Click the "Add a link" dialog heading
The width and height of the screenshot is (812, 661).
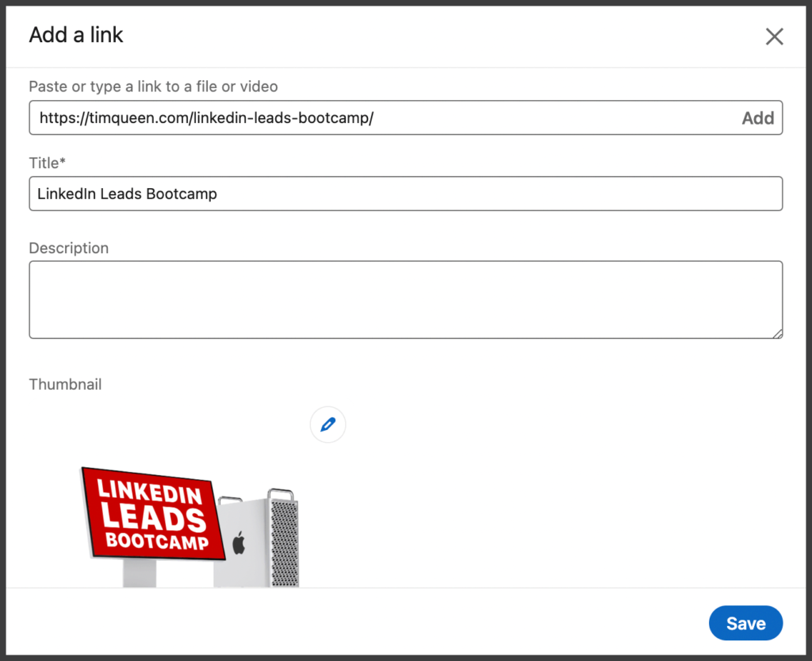(x=76, y=35)
